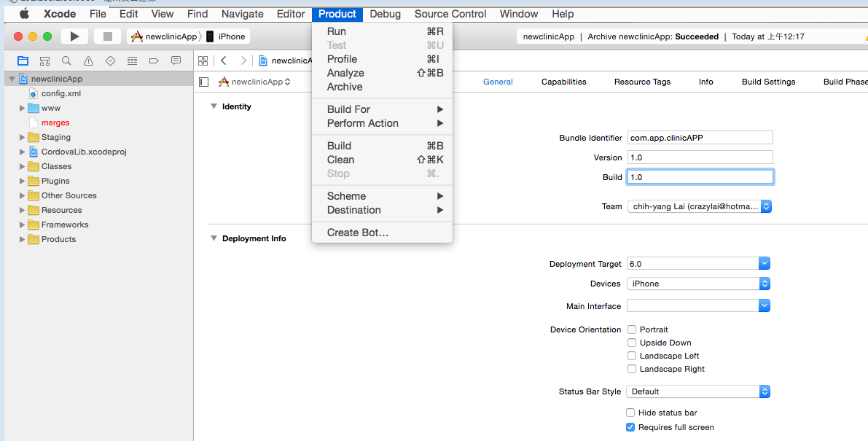Enable the Landscape Left checkbox
Viewport: 868px width, 441px height.
[x=632, y=356]
